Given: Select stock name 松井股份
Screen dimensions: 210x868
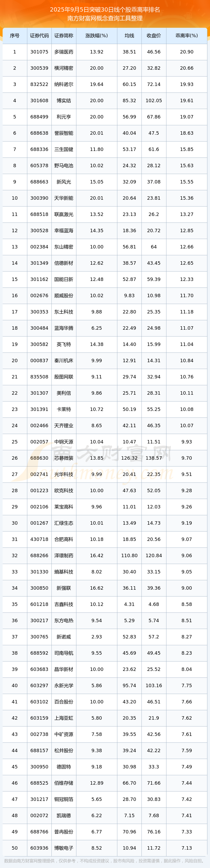Looking at the screenshot, I should point(64,751).
